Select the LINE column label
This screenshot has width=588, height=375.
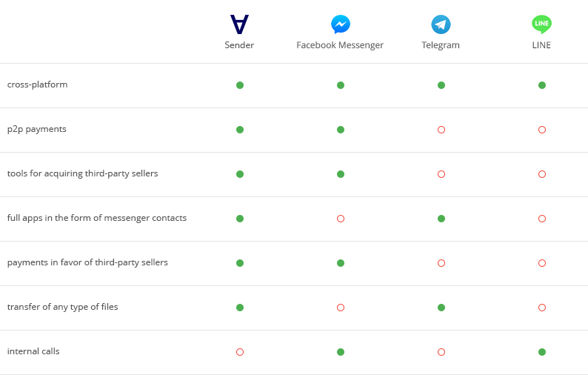(x=541, y=45)
